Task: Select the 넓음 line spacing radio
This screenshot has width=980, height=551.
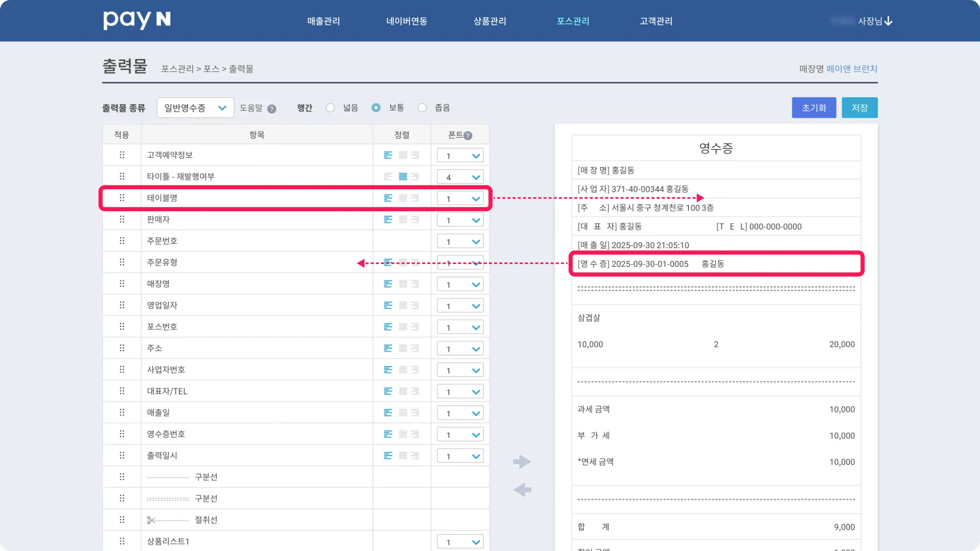Action: point(330,108)
